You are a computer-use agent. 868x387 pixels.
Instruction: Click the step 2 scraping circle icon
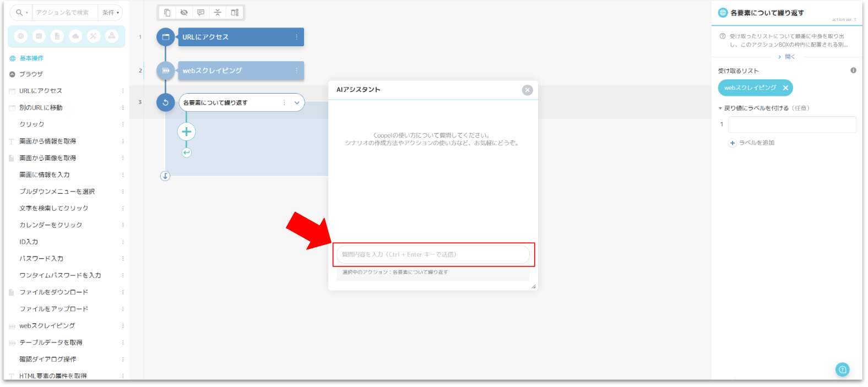tap(165, 70)
